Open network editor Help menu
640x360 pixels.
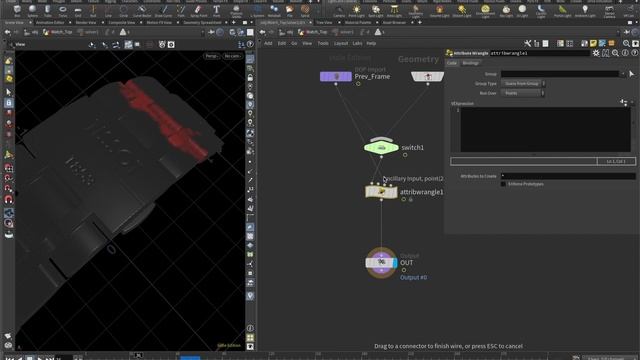(x=371, y=43)
